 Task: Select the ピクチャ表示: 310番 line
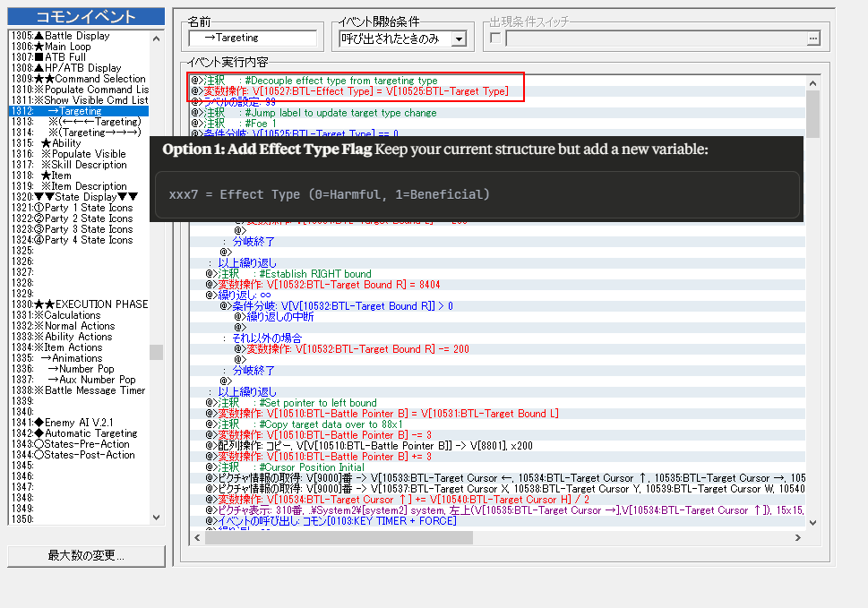[497, 510]
